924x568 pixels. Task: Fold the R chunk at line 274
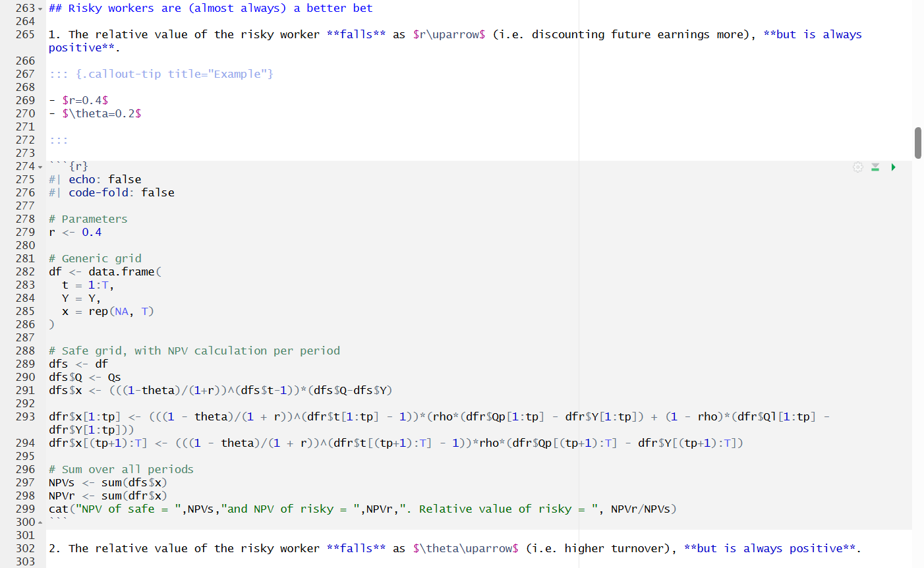40,167
